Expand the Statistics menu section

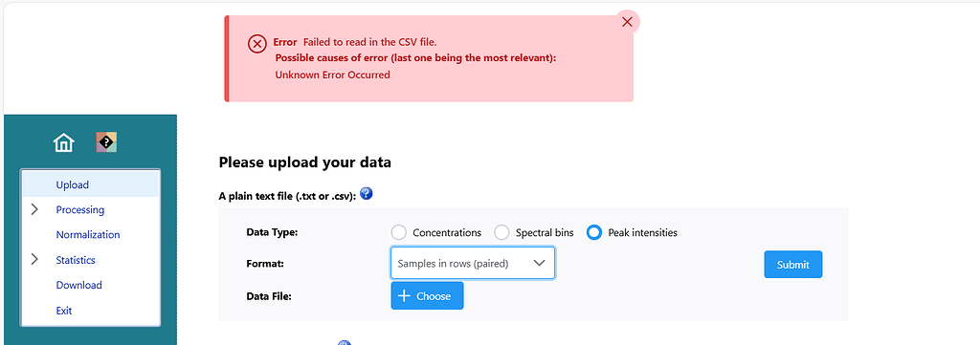click(34, 260)
